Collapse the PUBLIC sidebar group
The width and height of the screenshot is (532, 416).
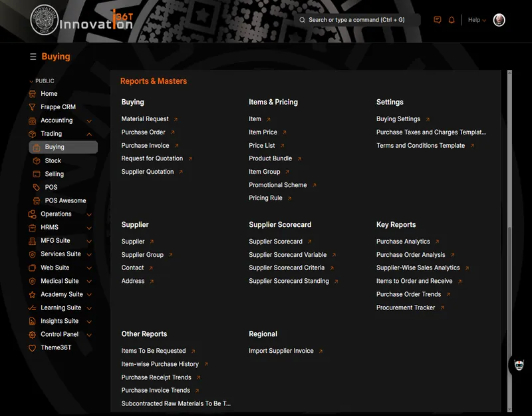point(41,81)
